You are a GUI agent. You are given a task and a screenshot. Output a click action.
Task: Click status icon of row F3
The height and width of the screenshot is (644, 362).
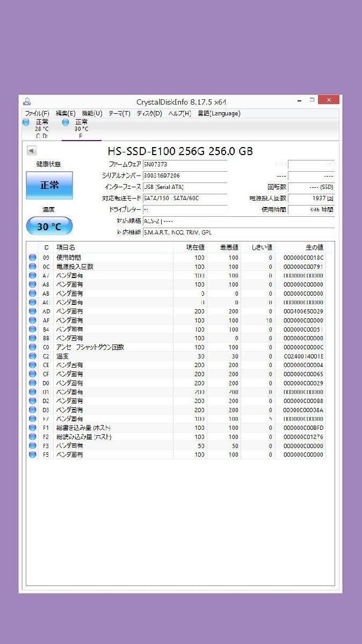33,445
